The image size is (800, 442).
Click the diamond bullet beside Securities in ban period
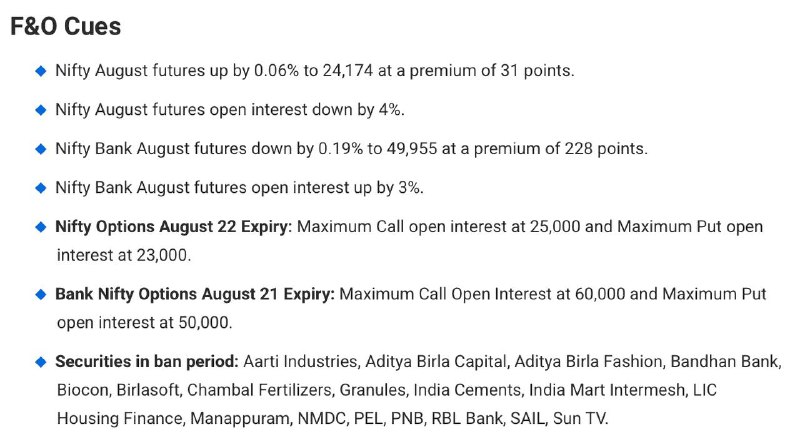tap(41, 362)
